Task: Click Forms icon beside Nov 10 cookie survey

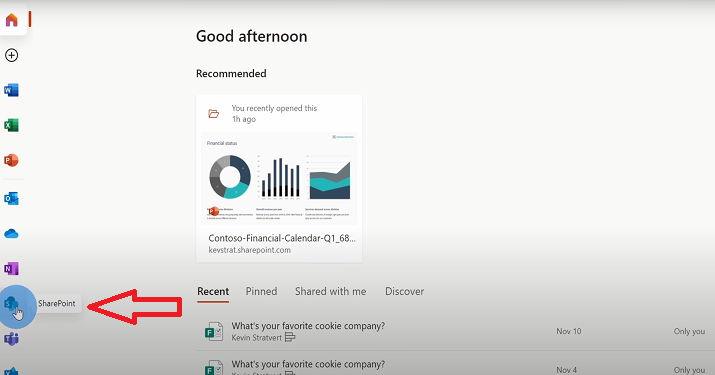Action: 213,332
